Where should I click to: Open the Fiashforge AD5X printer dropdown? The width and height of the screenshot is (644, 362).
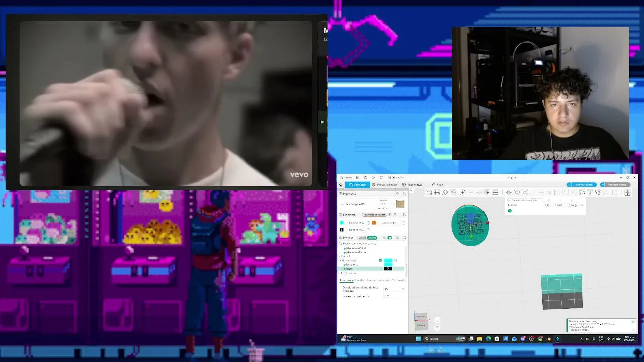(x=358, y=204)
